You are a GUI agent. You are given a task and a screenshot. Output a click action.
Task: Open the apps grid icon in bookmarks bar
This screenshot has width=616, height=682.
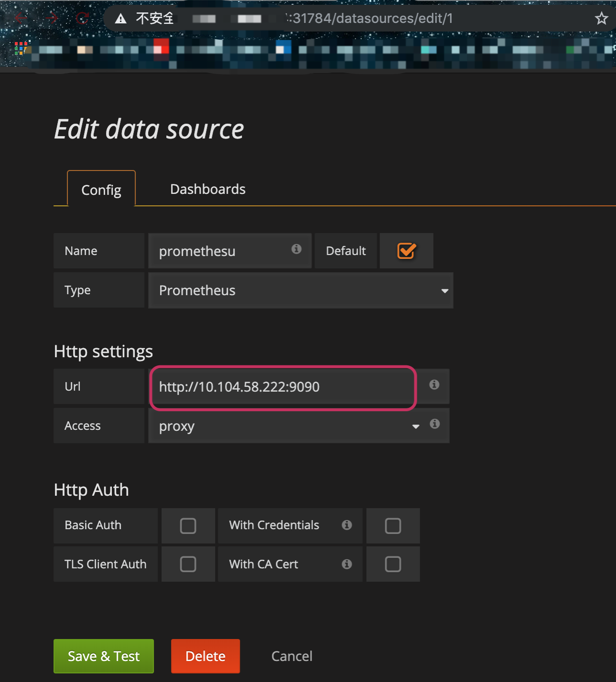tap(21, 48)
